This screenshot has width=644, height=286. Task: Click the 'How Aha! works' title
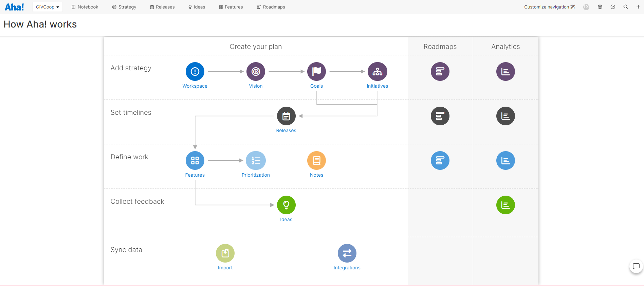pyautogui.click(x=40, y=24)
